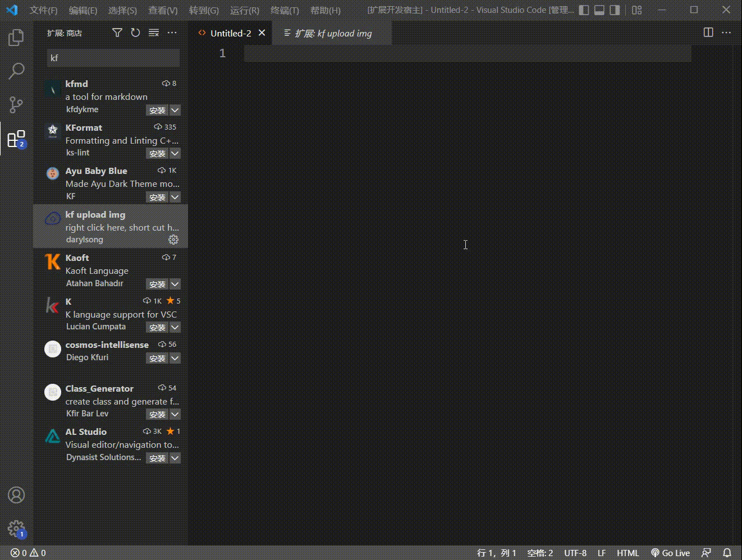Click the manage gear for kf upload img
This screenshot has height=560, width=742.
(x=173, y=240)
